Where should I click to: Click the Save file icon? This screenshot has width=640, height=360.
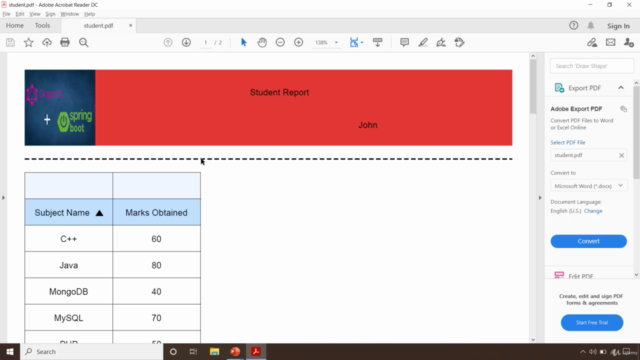(10, 42)
